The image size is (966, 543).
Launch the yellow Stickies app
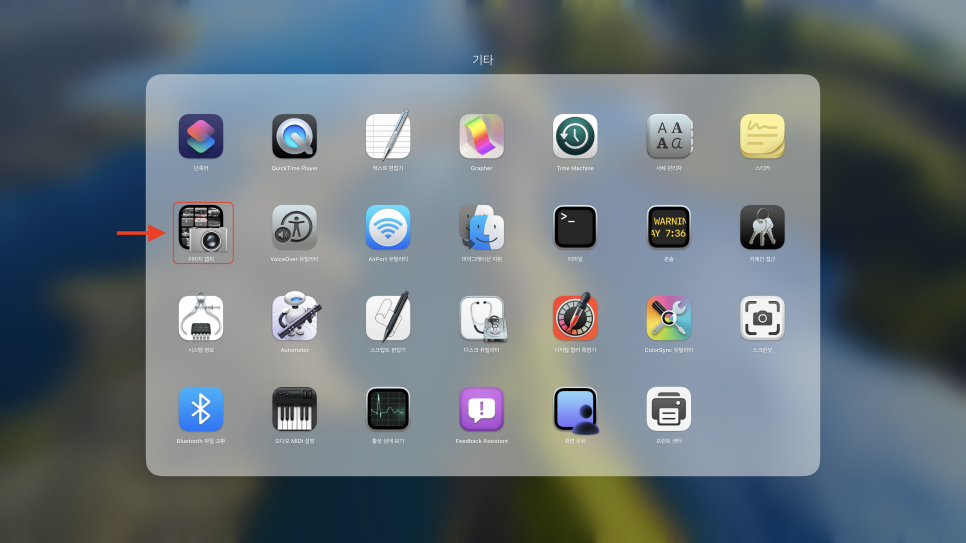[762, 136]
